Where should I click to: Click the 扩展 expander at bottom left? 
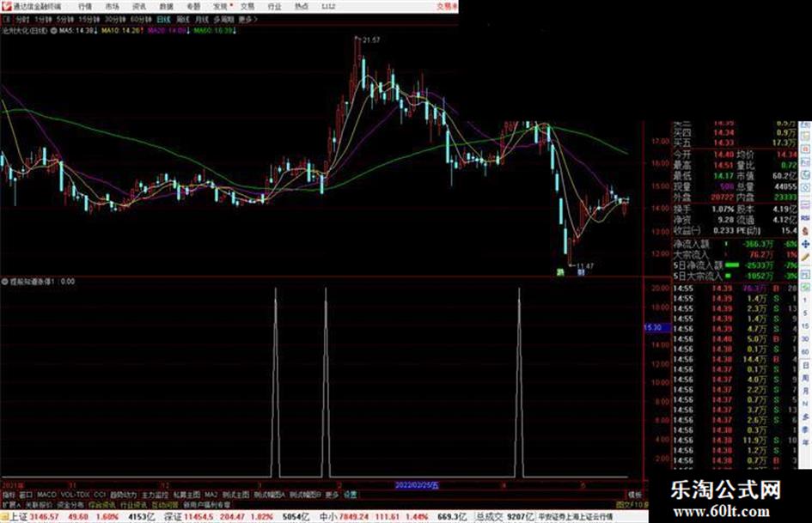[11, 504]
